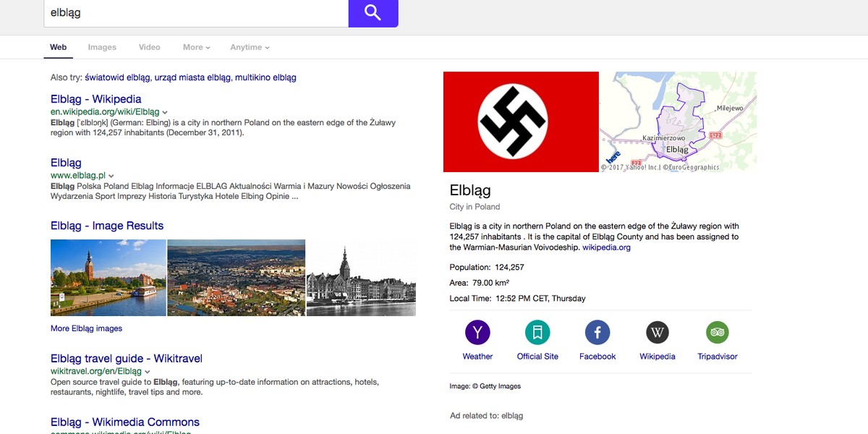The image size is (868, 434).
Task: View the black-and-white historic photo thumbnail
Action: tap(362, 278)
